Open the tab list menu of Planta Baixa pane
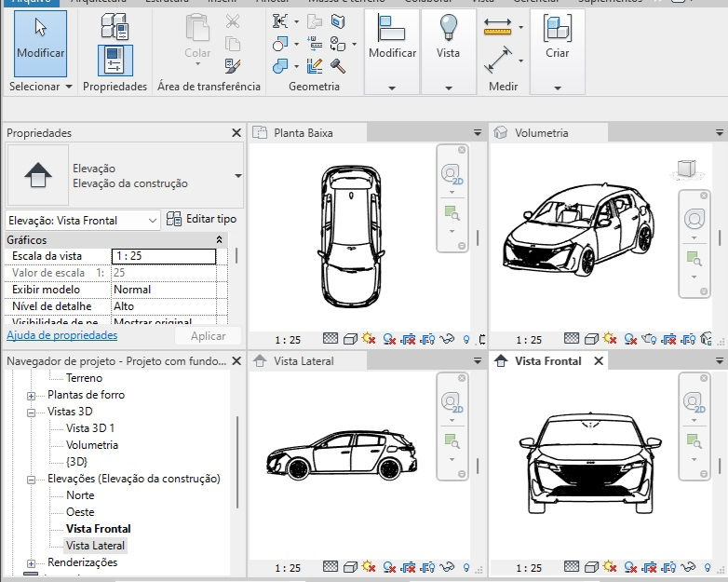Screen dimensions: 728x582 pos(478,133)
